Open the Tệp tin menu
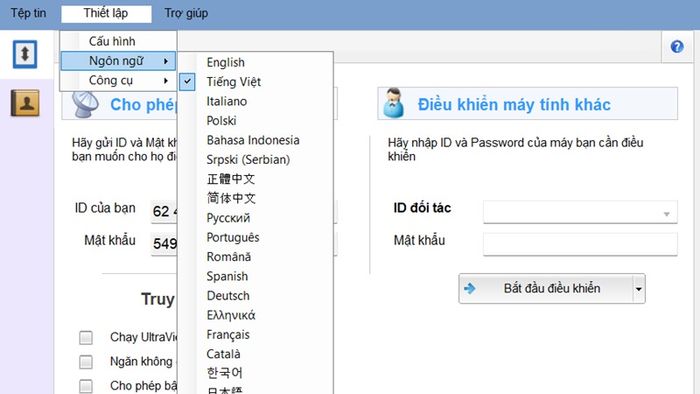This screenshot has width=700, height=394. coord(28,13)
